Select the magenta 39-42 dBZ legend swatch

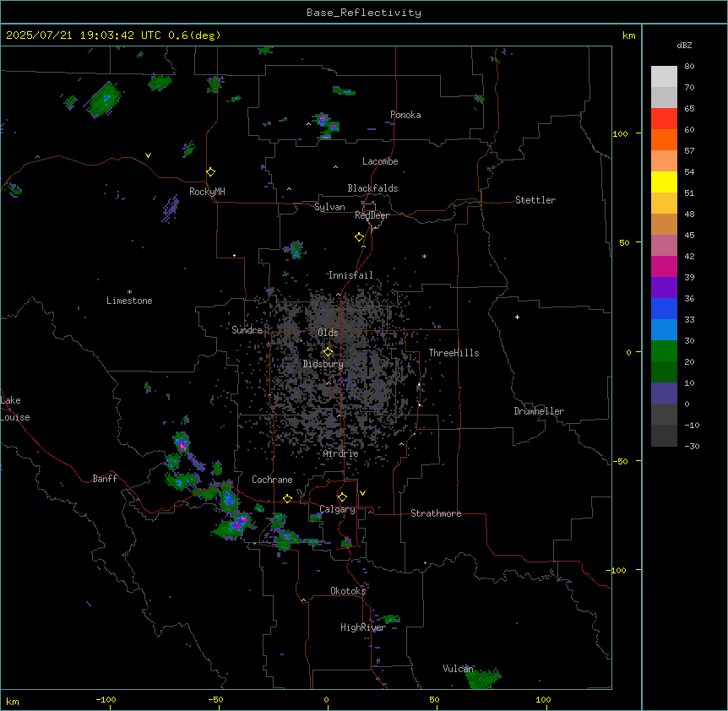click(x=664, y=267)
